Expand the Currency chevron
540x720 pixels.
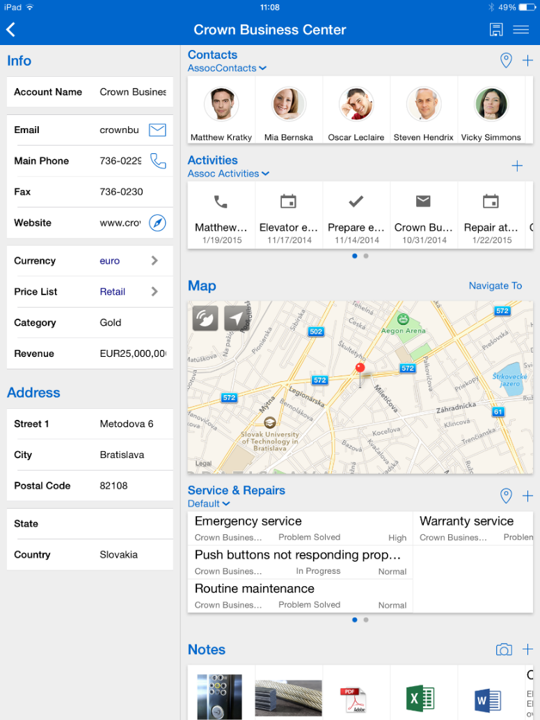[155, 261]
